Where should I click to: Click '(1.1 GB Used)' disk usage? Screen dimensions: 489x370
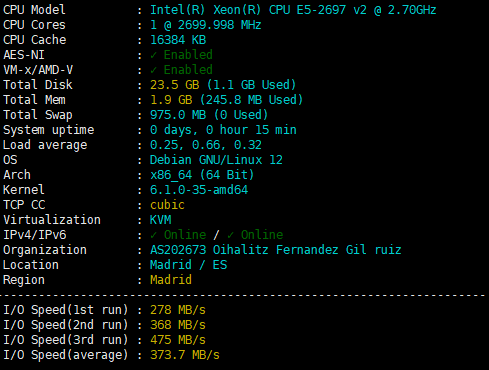(x=251, y=85)
